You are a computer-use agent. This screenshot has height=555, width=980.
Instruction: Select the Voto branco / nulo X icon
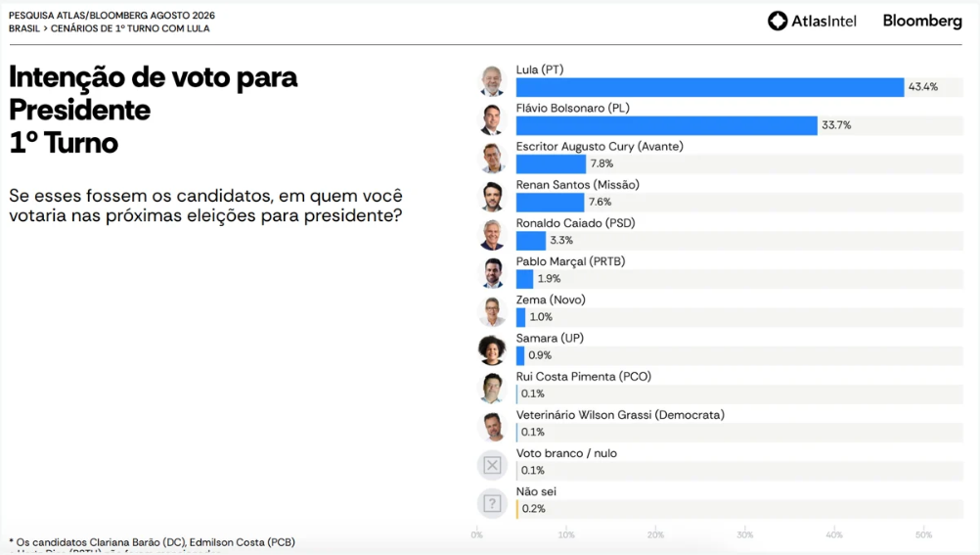[x=493, y=465]
